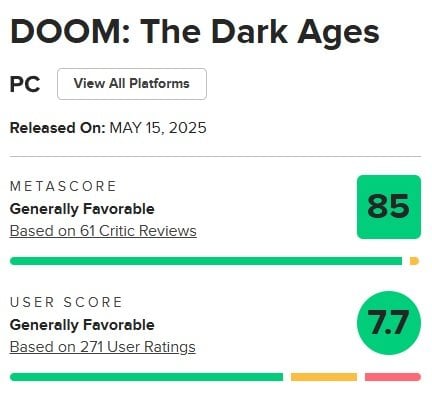Viewport: 432px width, 396px height.
Task: Click the green 7.7 User Score circle
Action: (x=389, y=323)
